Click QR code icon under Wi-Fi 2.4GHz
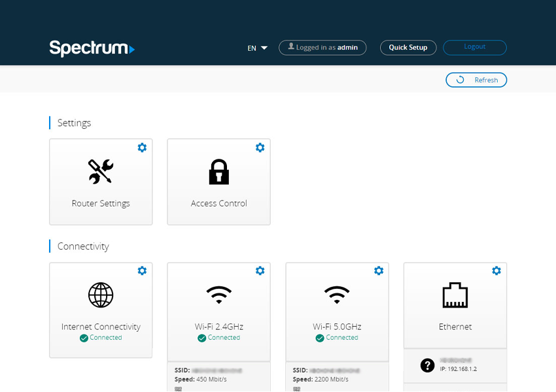The height and width of the screenshot is (392, 556). pos(179,389)
